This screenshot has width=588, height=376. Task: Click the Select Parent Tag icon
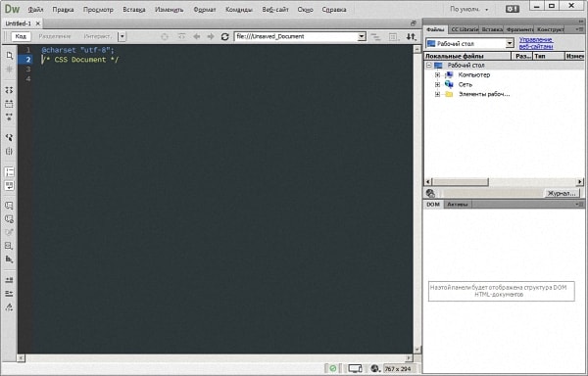click(x=9, y=138)
